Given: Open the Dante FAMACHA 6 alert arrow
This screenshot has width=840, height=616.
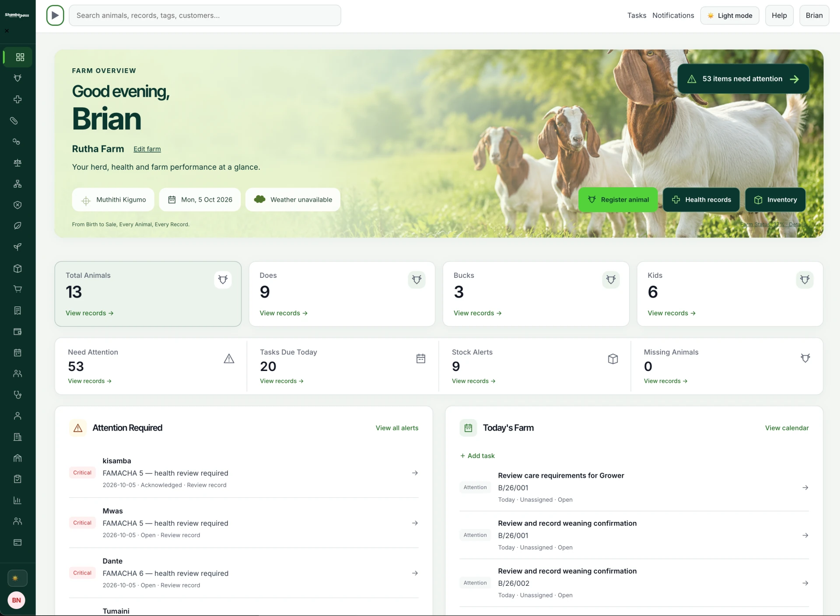Looking at the screenshot, I should point(415,573).
